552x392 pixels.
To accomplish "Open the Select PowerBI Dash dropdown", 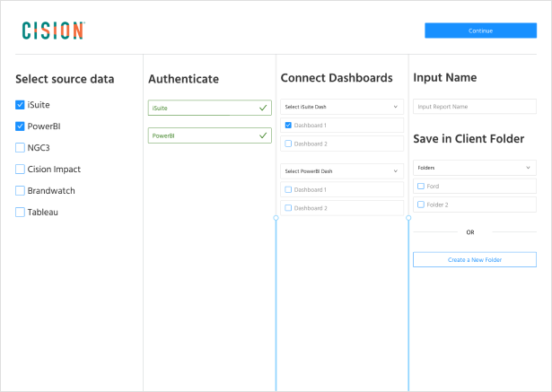I will pos(342,171).
